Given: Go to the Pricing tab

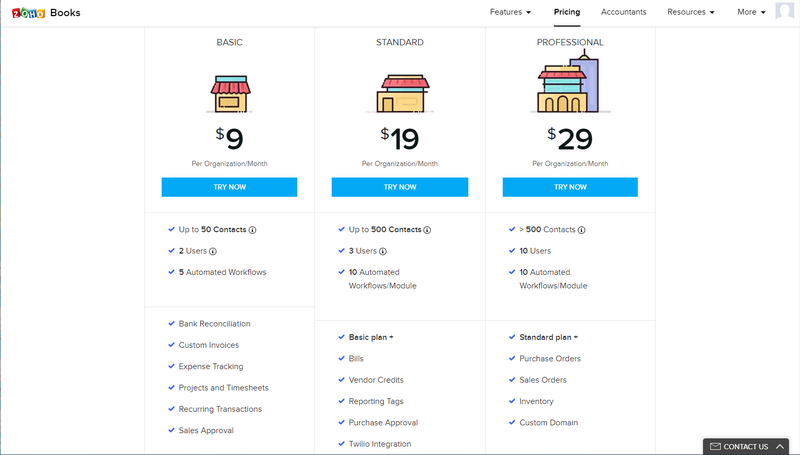Looking at the screenshot, I should (x=567, y=12).
